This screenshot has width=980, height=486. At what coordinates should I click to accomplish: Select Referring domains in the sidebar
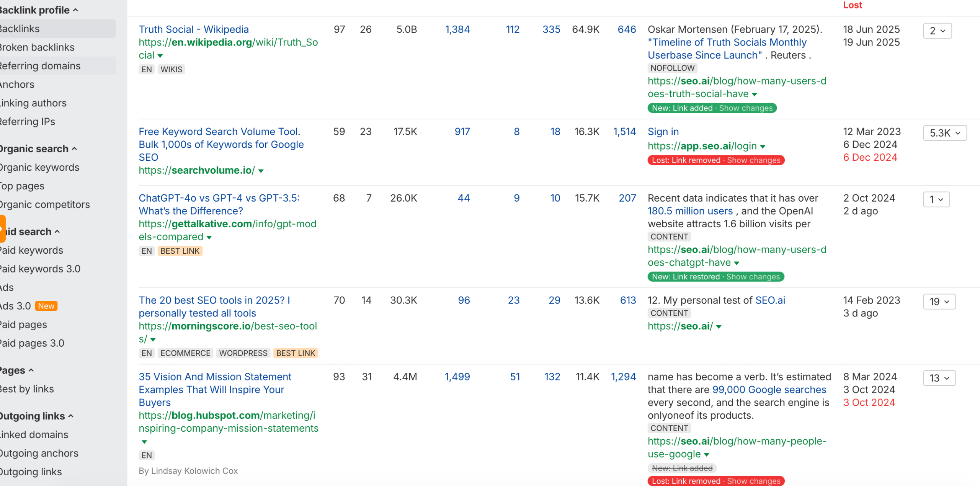point(40,66)
